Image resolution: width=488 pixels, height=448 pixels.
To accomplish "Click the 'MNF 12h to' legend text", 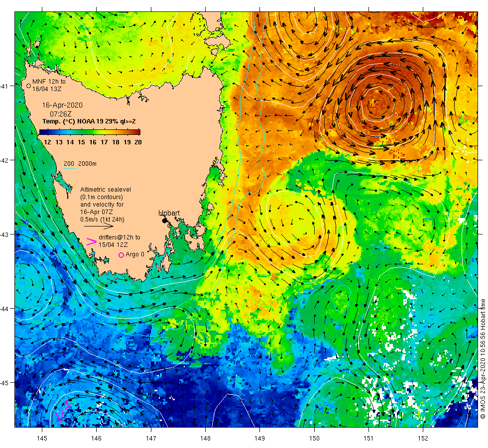I will (49, 82).
